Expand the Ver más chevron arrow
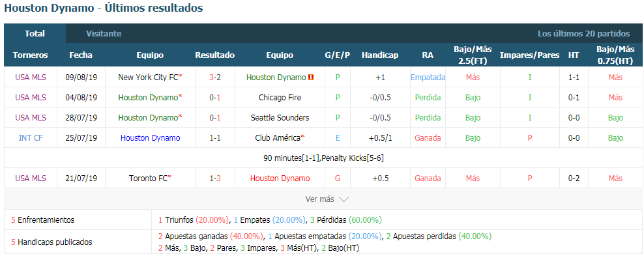Viewport: 644px width, 256px height. (x=344, y=199)
